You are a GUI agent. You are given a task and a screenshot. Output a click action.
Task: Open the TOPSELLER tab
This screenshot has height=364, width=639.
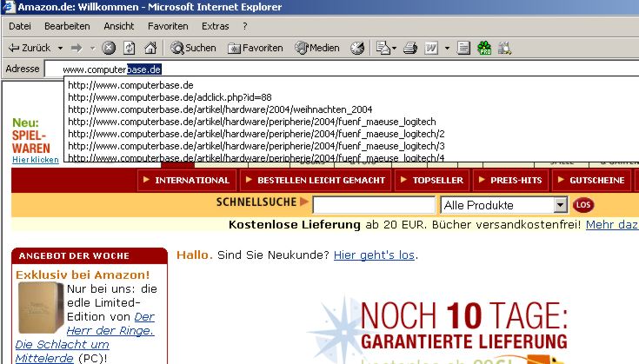coord(432,180)
